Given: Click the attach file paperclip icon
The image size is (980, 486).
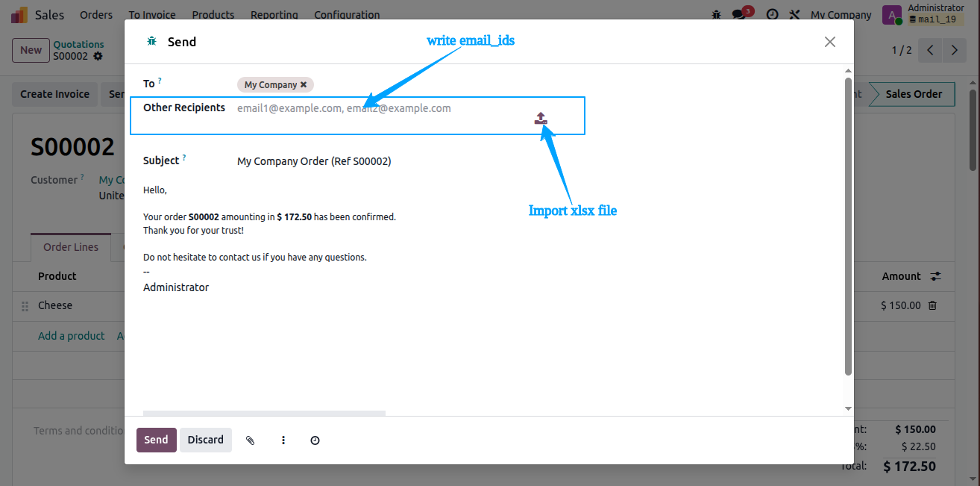Looking at the screenshot, I should coord(251,440).
